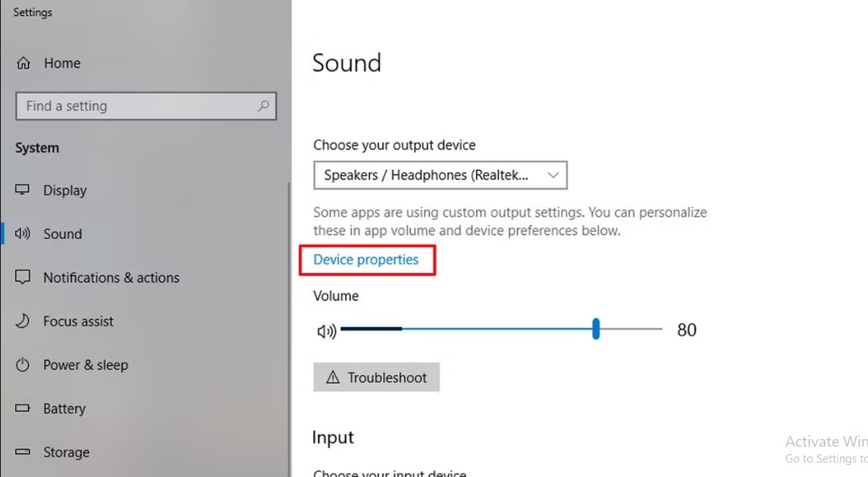868x477 pixels.
Task: Open Power & sleep settings
Action: tap(85, 365)
